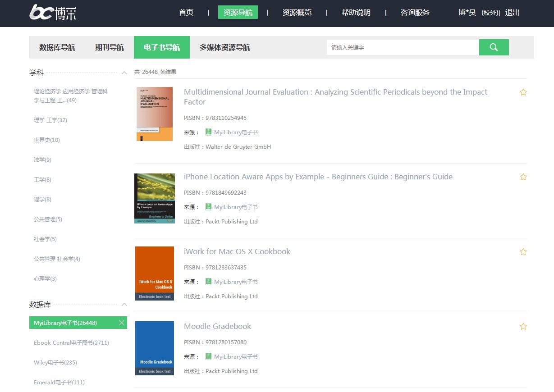The width and height of the screenshot is (554, 392).
Task: Open the Moodle Gradebook cover thumbnail
Action: [155, 348]
